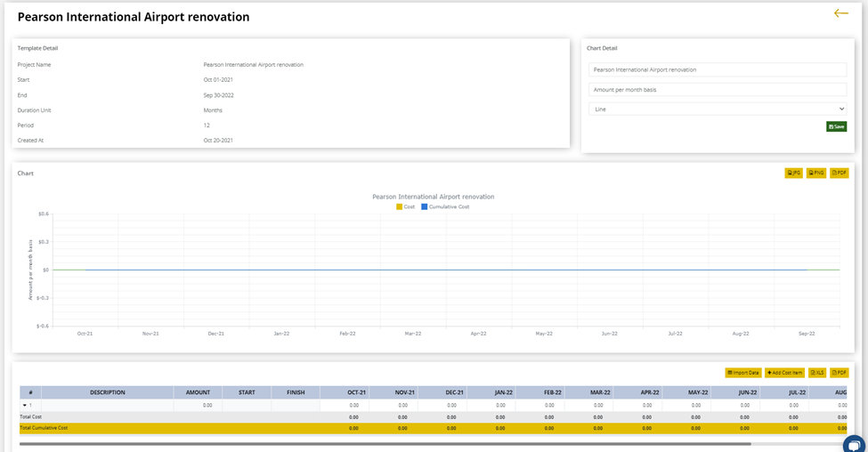Screen dimensions: 868x452
Task: Select the JUN-22 column header
Action: [x=735, y=392]
